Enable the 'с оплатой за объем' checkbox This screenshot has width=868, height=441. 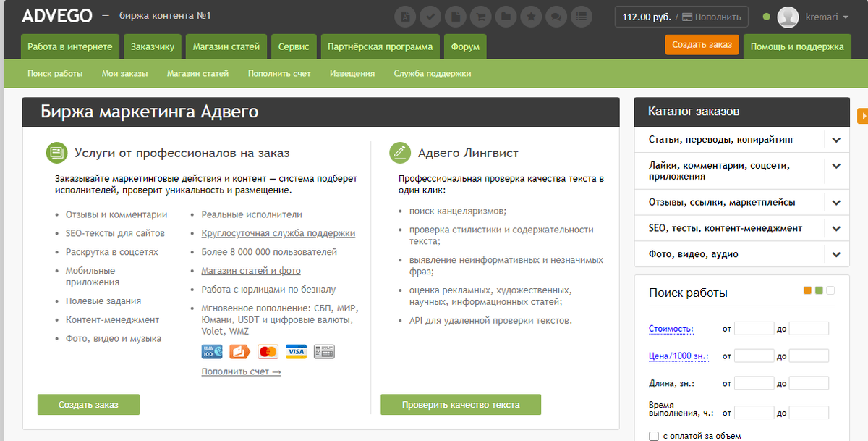655,436
